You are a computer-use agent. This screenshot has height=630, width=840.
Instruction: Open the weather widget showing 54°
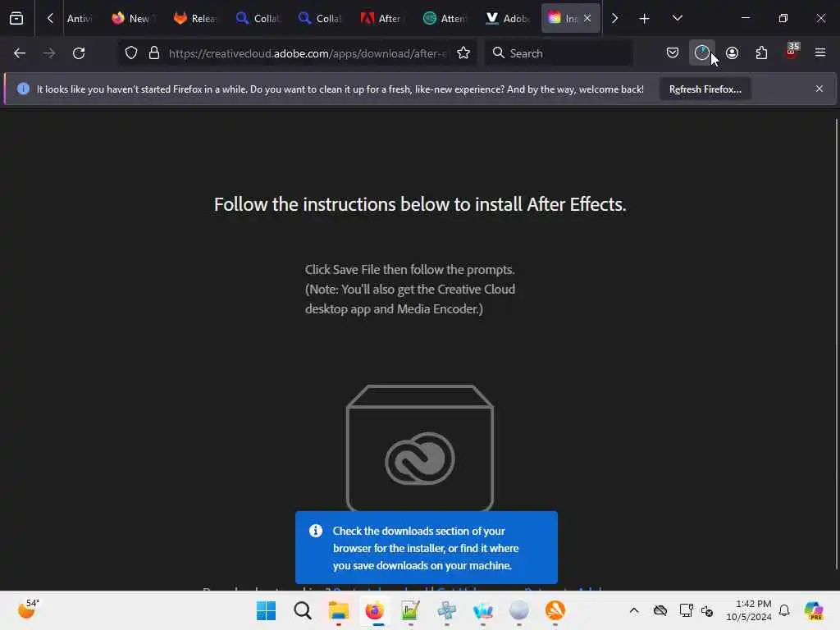tap(29, 609)
